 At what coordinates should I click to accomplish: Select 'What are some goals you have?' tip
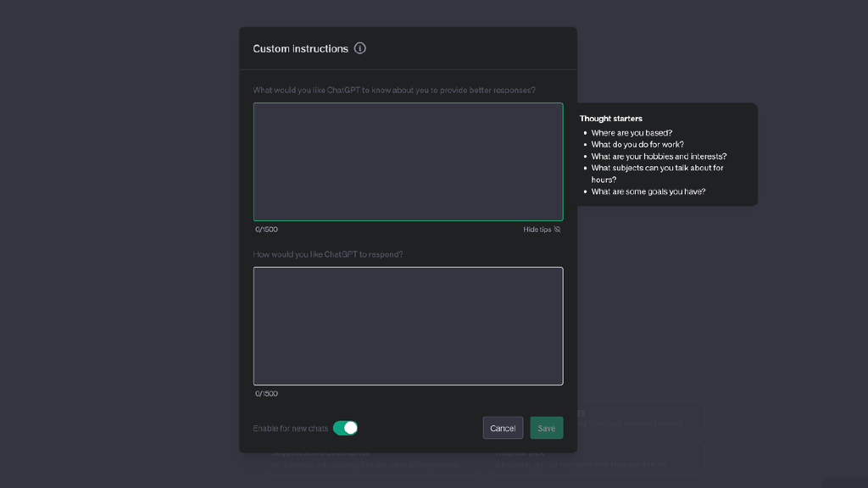pyautogui.click(x=648, y=191)
